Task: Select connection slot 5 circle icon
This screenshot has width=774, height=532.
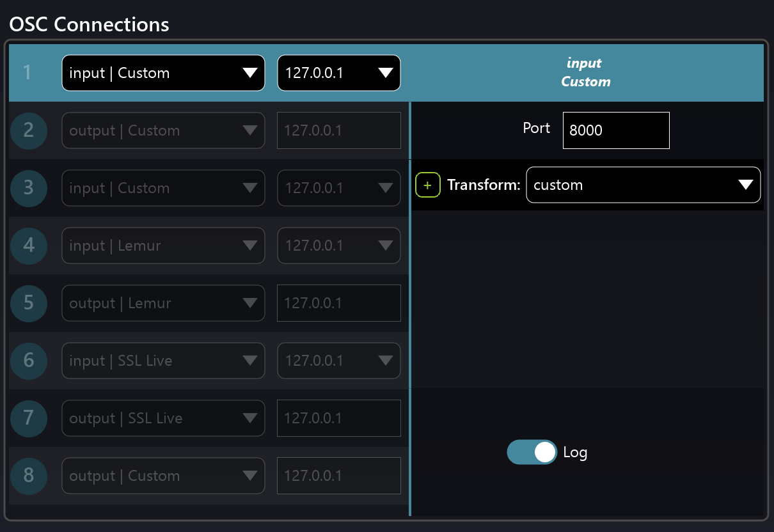Action: pyautogui.click(x=29, y=303)
